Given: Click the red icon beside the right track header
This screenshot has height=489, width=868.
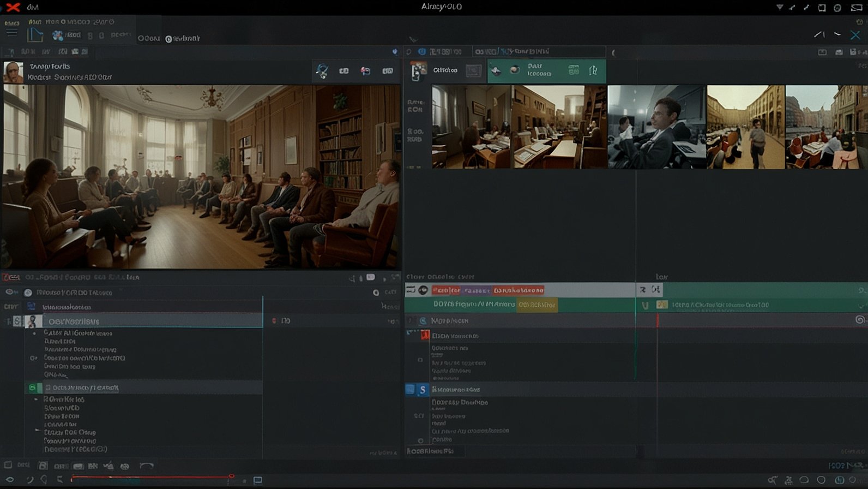Looking at the screenshot, I should point(425,336).
